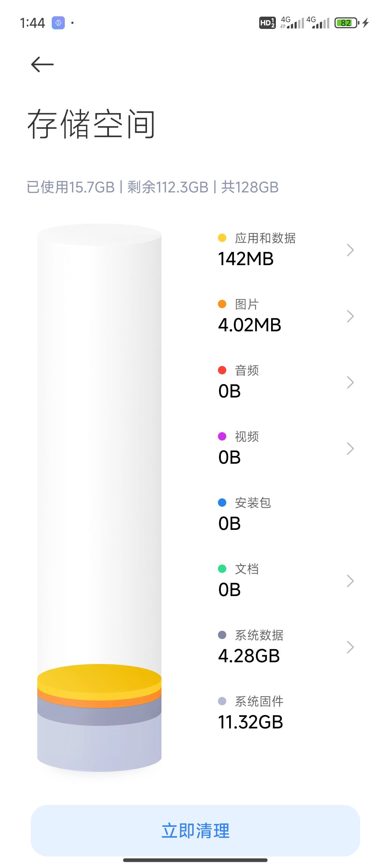Tap the notification app icon beside clock

pyautogui.click(x=58, y=23)
